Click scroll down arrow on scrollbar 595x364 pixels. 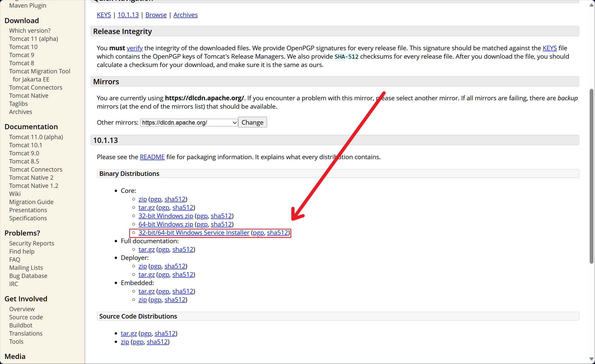tap(591, 359)
